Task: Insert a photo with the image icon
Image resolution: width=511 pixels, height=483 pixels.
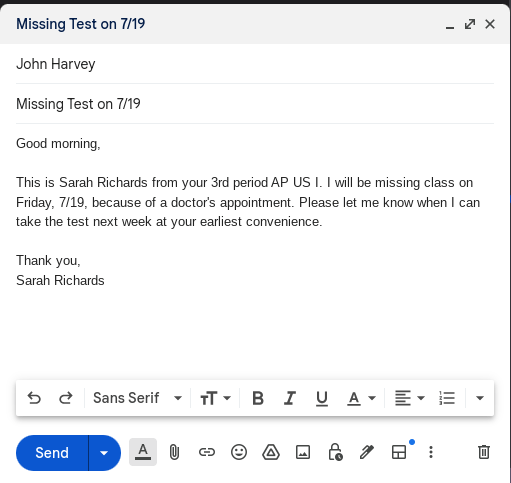Action: 303,452
